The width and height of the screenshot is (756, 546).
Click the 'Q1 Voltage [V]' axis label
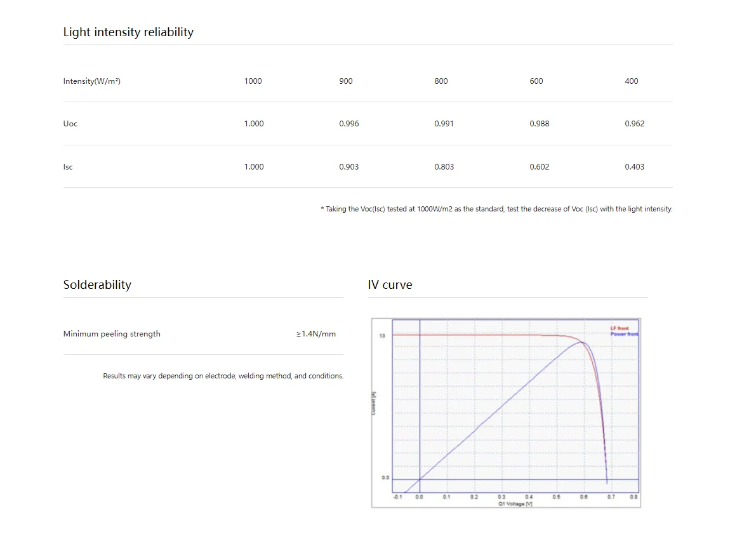pyautogui.click(x=515, y=504)
